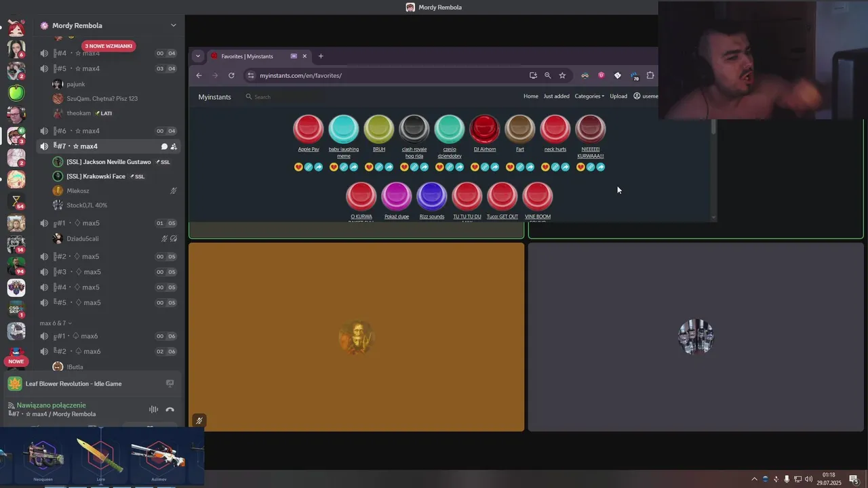Toggle favorite heart under DJ Airhorn
Screen dimensions: 868x488
475,167
